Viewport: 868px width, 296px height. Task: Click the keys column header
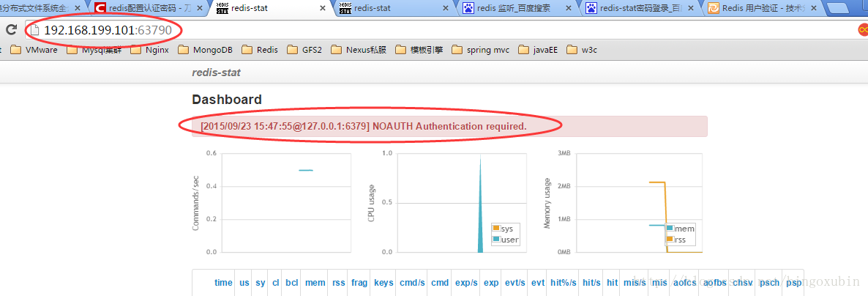(x=384, y=283)
